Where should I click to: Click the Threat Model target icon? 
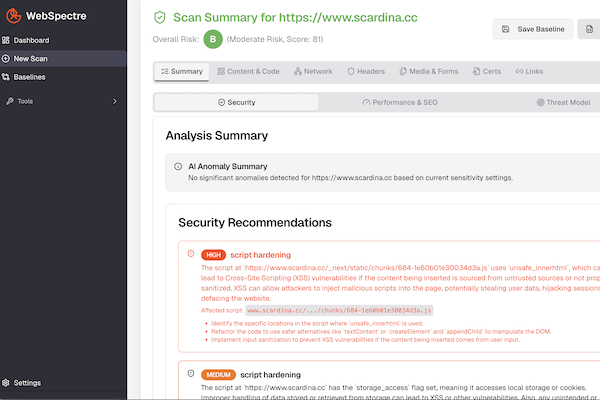(540, 102)
